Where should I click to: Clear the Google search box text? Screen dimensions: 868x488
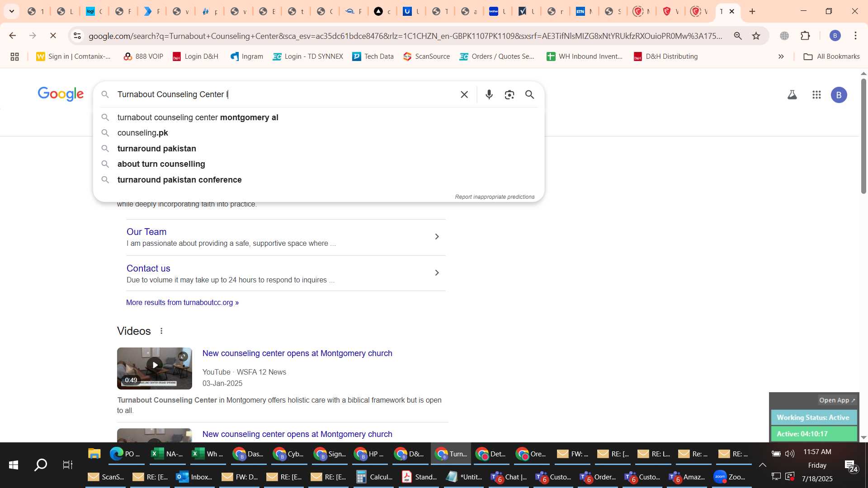click(x=464, y=94)
